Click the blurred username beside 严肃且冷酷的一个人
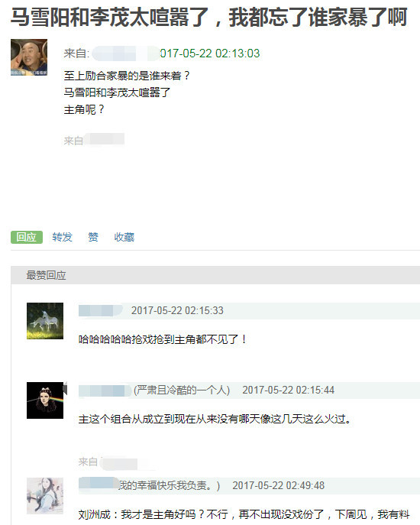 [x=105, y=390]
